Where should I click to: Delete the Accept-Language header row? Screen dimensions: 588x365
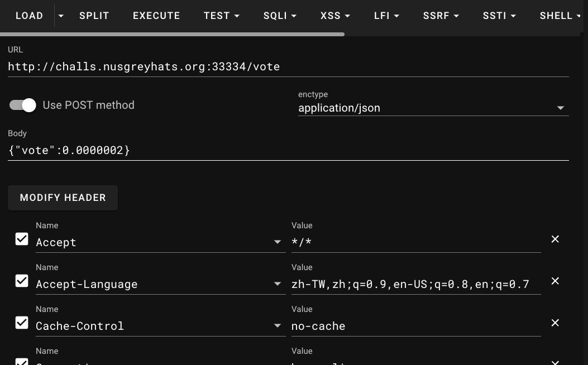click(555, 281)
